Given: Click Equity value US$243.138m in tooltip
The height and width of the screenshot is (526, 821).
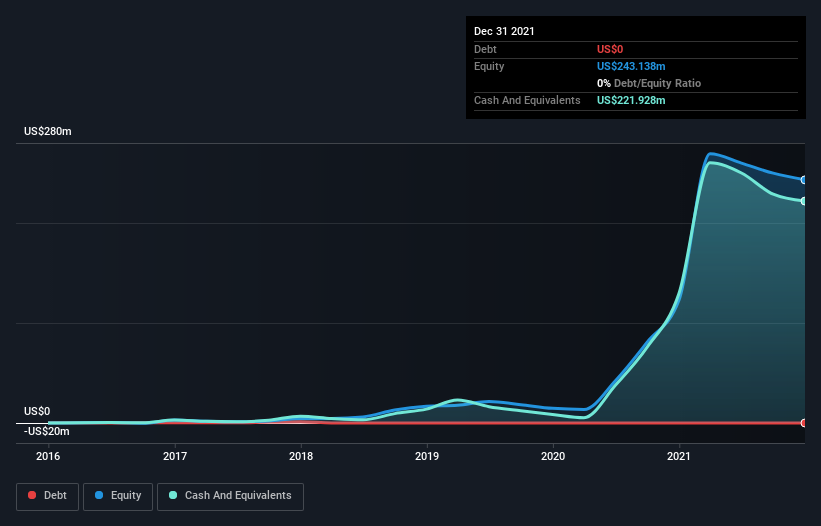Looking at the screenshot, I should coord(631,66).
